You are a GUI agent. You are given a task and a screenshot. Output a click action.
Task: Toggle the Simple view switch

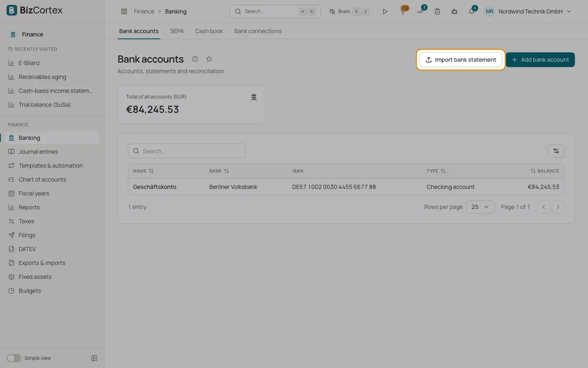14,358
